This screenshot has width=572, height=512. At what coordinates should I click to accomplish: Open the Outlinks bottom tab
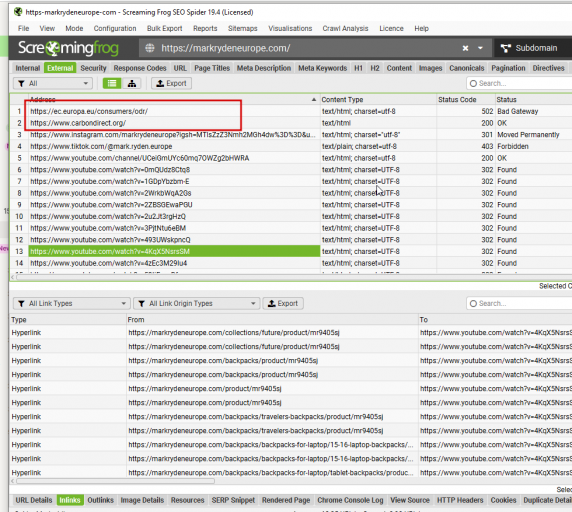pos(100,500)
